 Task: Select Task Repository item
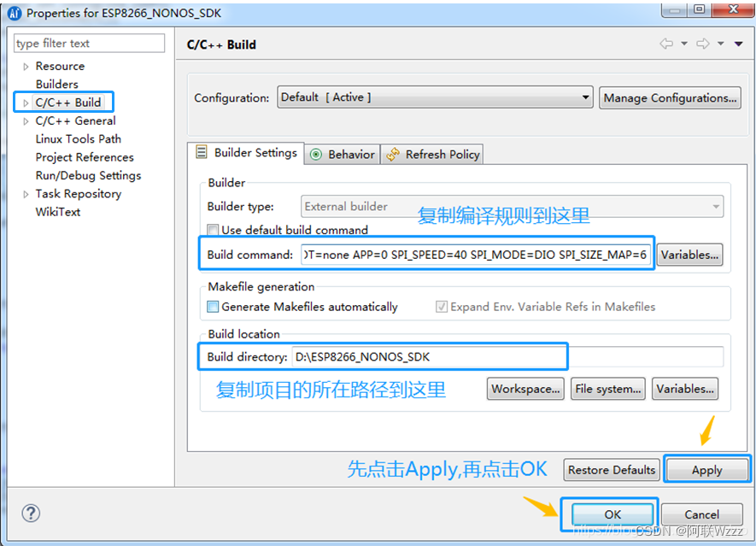click(x=79, y=194)
